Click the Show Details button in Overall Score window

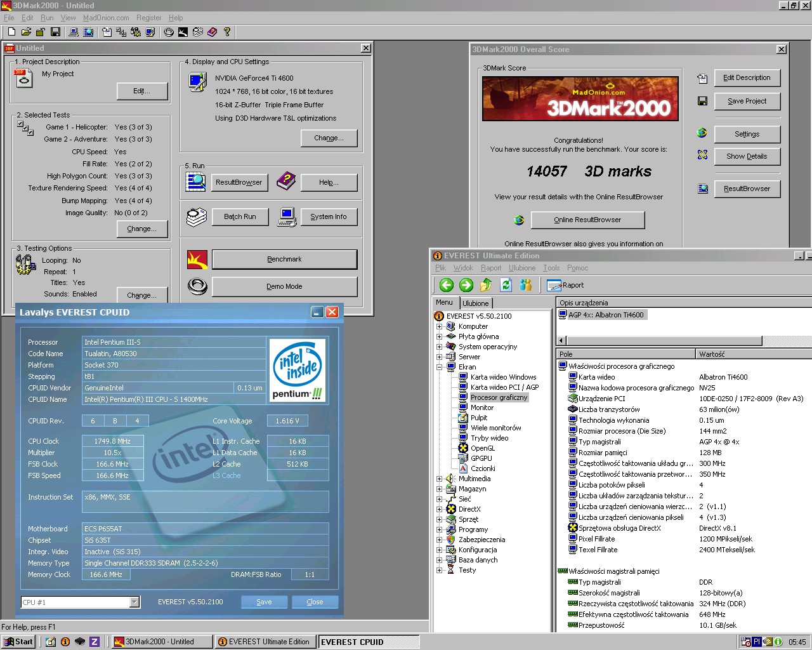(747, 156)
